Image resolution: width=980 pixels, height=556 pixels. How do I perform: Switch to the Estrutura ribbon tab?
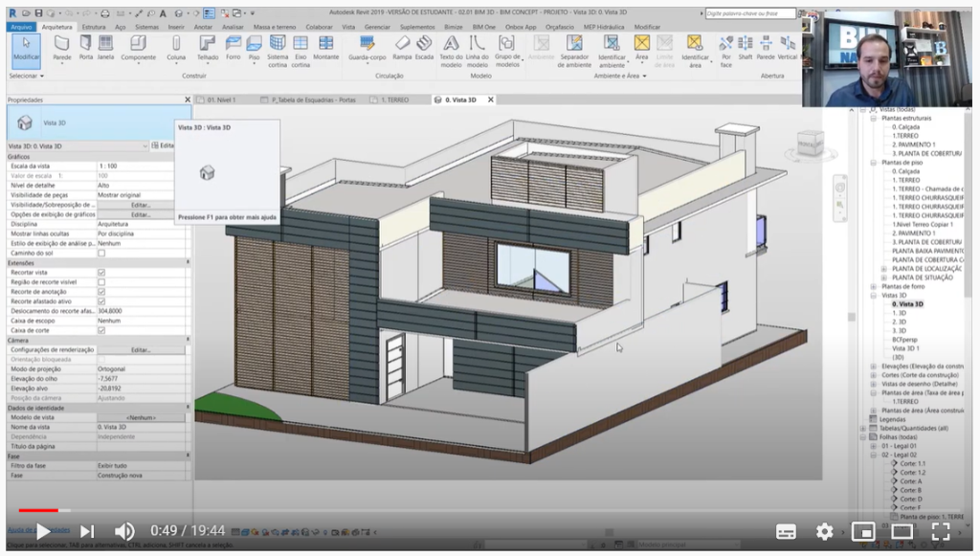[94, 27]
